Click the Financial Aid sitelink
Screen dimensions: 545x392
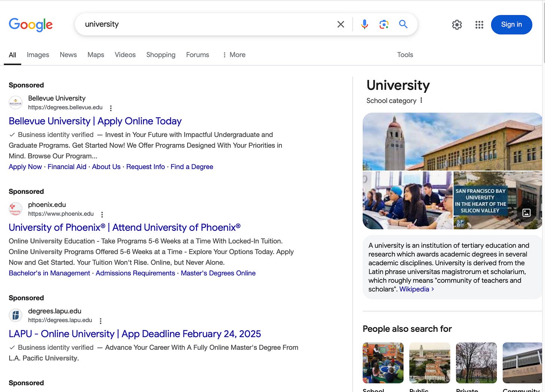point(67,167)
